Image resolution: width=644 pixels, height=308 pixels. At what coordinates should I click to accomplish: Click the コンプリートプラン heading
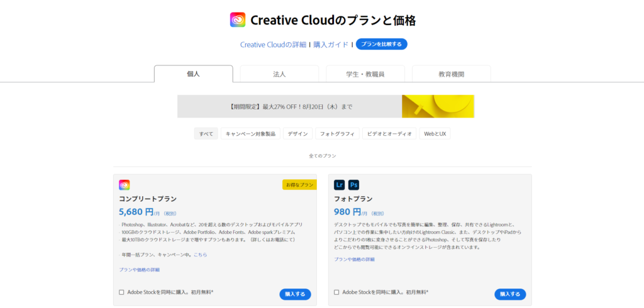click(x=148, y=199)
